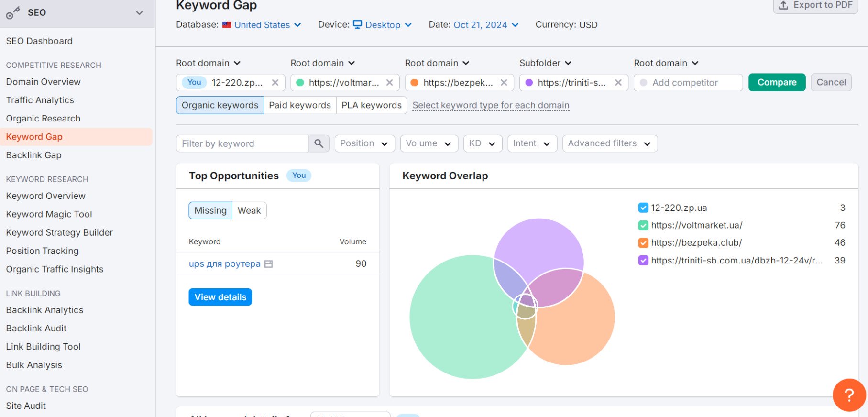The height and width of the screenshot is (417, 868).
Task: Uncheck https://bezpeka.club/ in legend
Action: [643, 243]
